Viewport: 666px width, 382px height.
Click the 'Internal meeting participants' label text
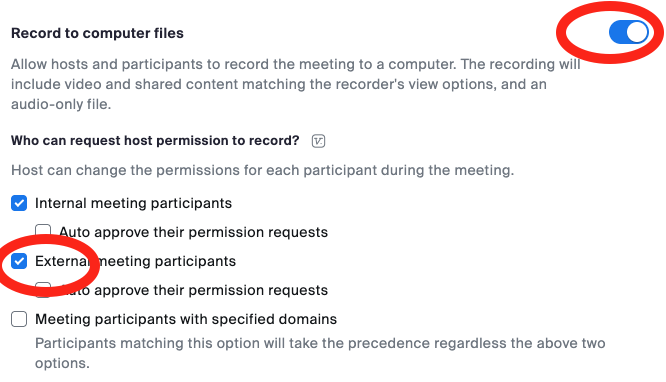[133, 203]
